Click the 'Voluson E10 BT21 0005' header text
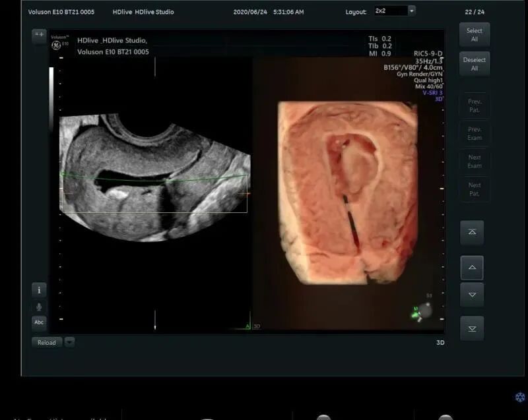 [x=61, y=12]
